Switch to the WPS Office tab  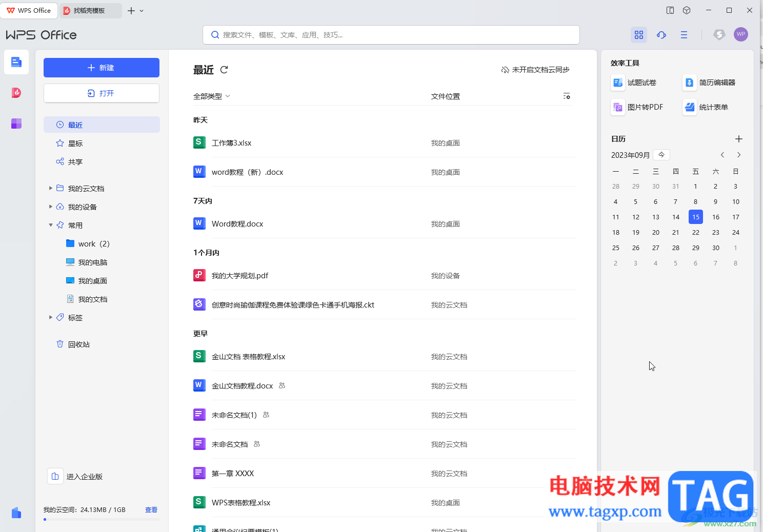pos(29,10)
